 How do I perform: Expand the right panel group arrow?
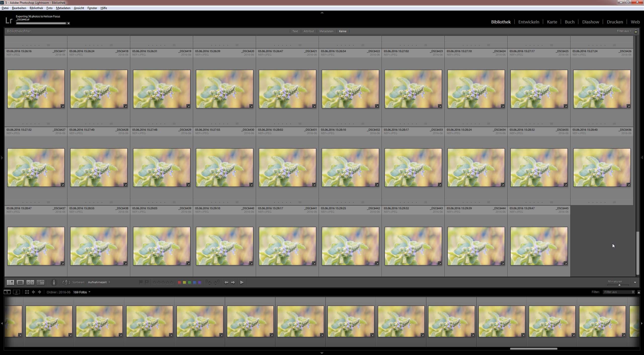pyautogui.click(x=642, y=158)
